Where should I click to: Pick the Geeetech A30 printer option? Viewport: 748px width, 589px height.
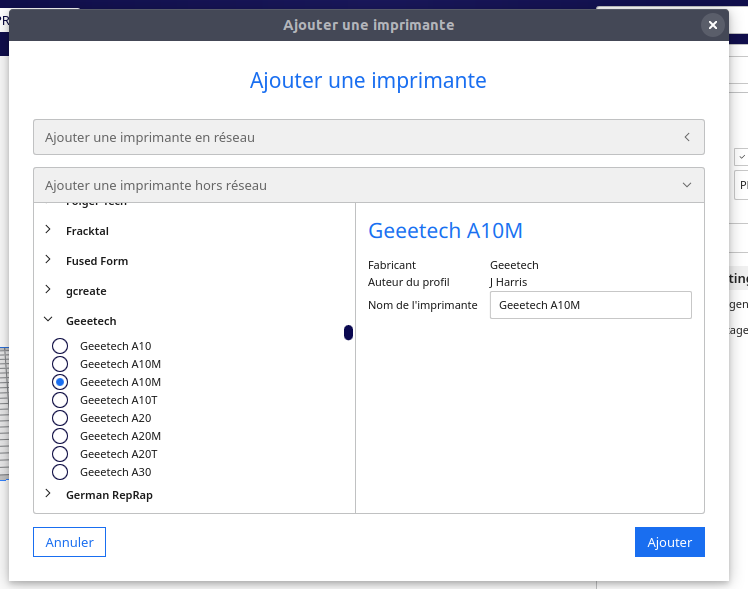coord(60,472)
